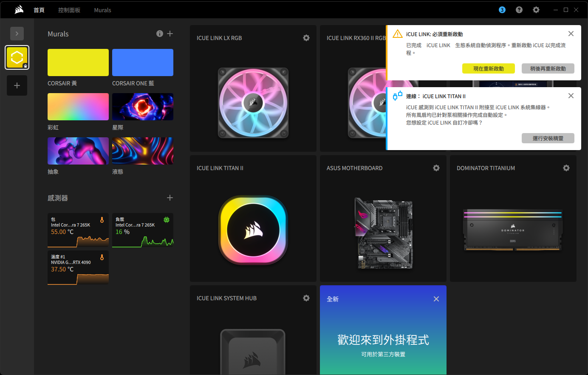This screenshot has width=588, height=375.
Task: Open ASUS MOTHERBOARD device settings gear
Action: pyautogui.click(x=436, y=168)
